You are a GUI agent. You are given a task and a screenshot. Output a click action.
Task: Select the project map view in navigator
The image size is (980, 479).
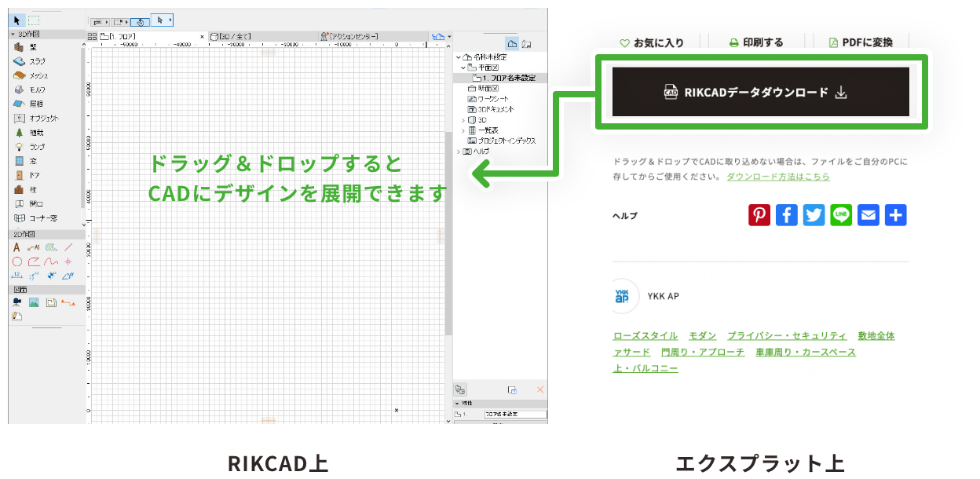point(512,43)
